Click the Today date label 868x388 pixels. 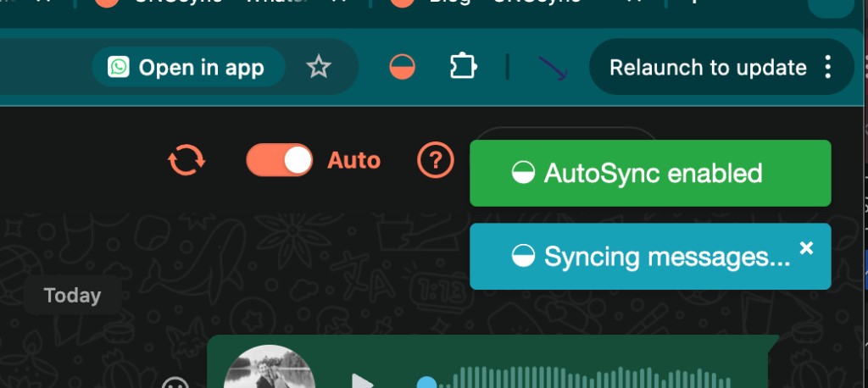[73, 296]
